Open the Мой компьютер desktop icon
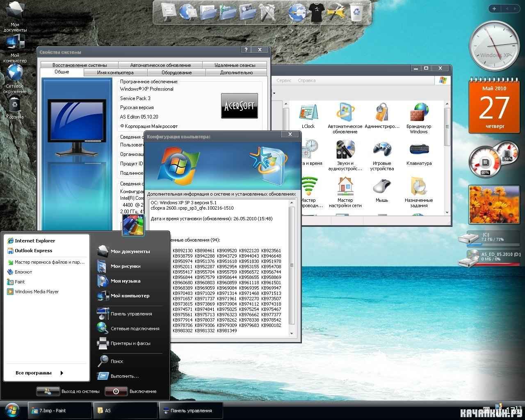The height and width of the screenshot is (420, 525). (15, 48)
